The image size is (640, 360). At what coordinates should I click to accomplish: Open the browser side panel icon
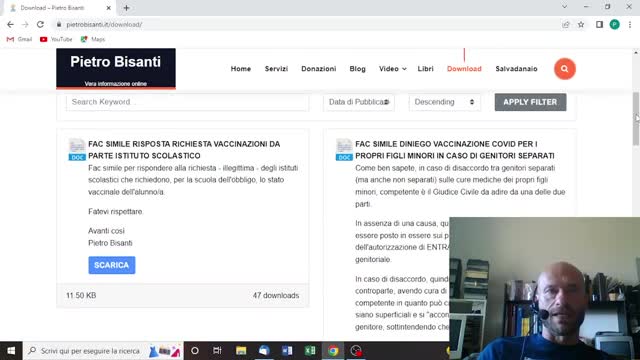point(599,24)
